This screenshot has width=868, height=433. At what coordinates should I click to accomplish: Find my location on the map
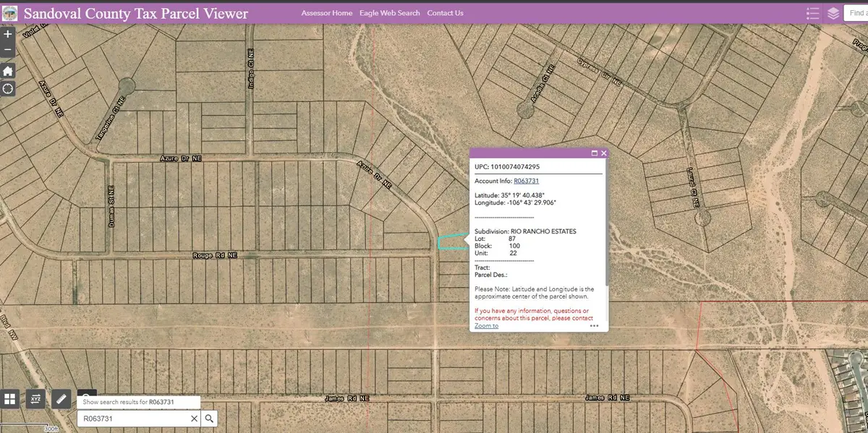(x=8, y=89)
